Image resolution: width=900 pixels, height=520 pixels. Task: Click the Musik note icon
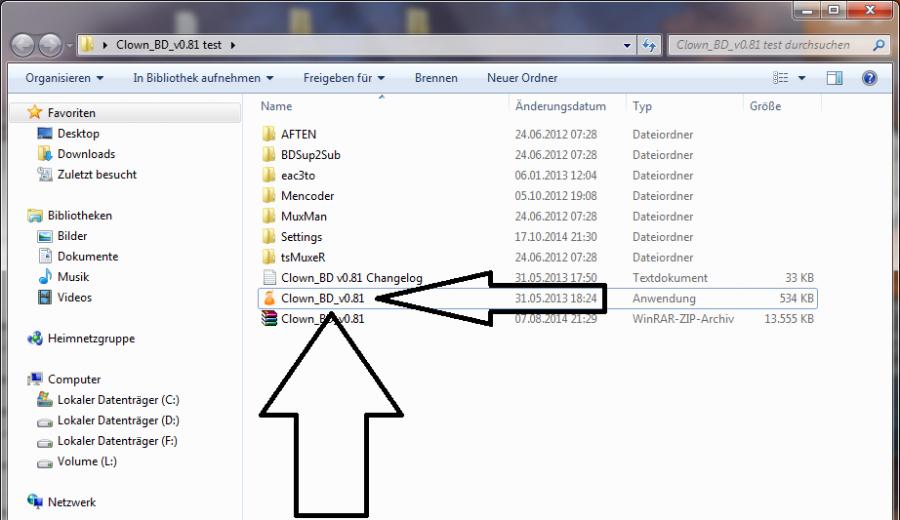(x=45, y=277)
